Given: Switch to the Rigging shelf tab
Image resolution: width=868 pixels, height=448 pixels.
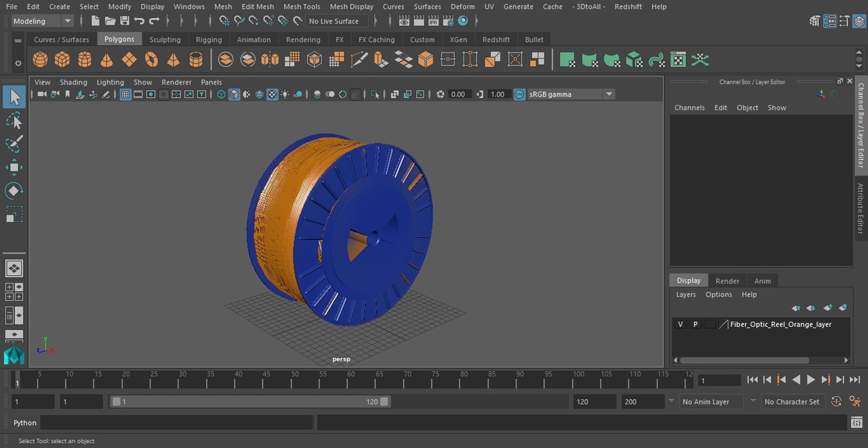Looking at the screenshot, I should click(209, 39).
